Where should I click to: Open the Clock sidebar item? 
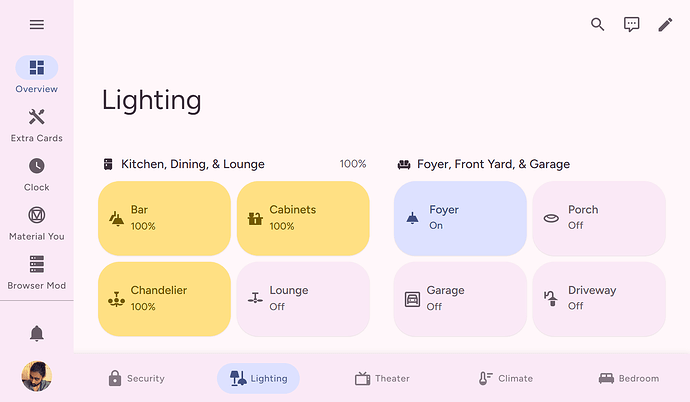tap(37, 174)
